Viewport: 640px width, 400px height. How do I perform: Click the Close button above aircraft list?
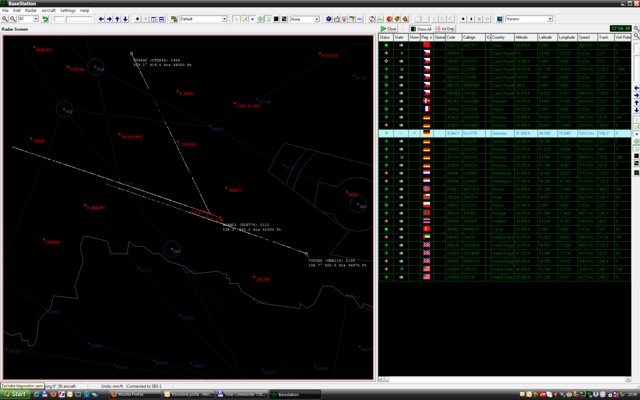pos(389,29)
